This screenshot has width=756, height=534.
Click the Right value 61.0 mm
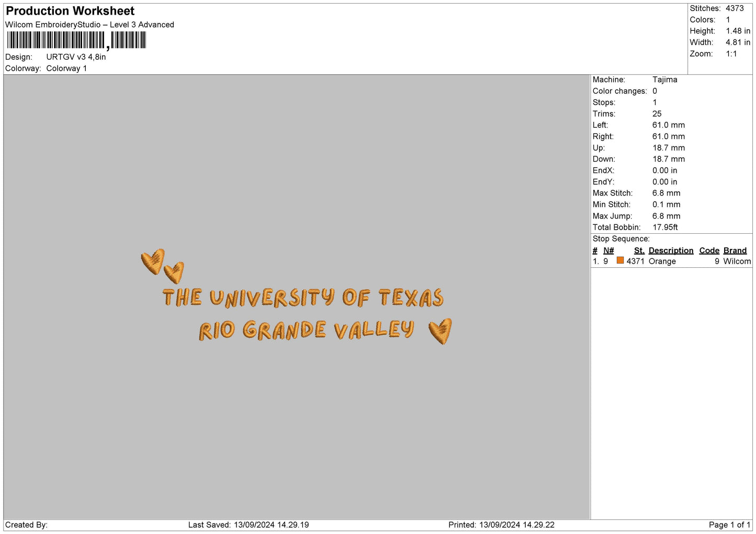(x=668, y=137)
